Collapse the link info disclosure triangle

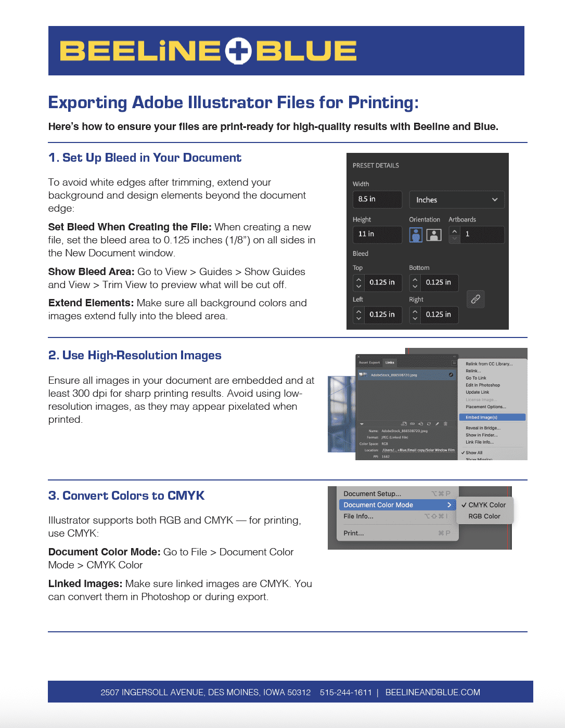pyautogui.click(x=362, y=424)
